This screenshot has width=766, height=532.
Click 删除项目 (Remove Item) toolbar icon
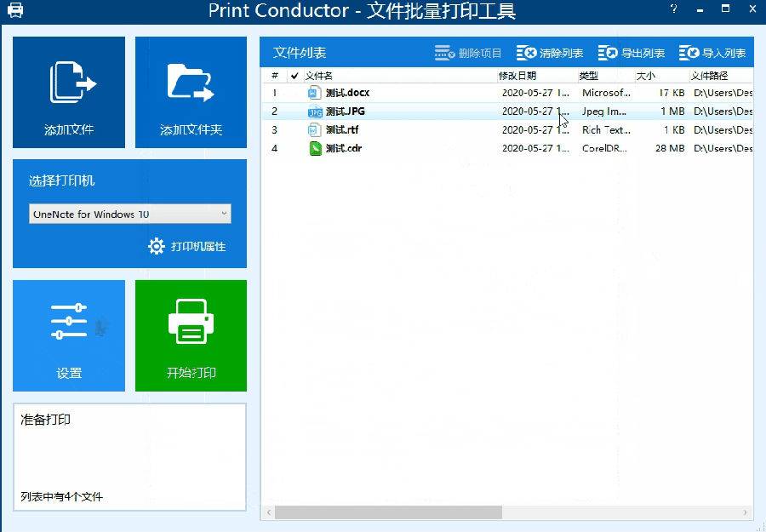point(445,54)
